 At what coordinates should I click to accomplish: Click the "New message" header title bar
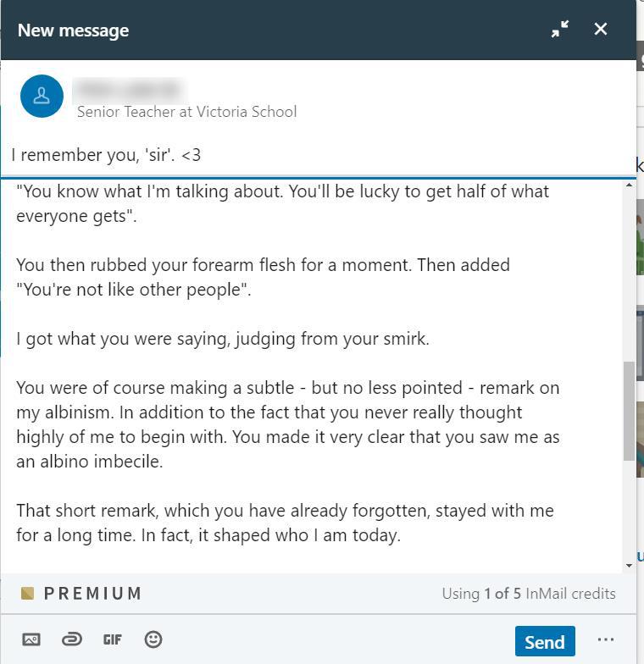(318, 30)
